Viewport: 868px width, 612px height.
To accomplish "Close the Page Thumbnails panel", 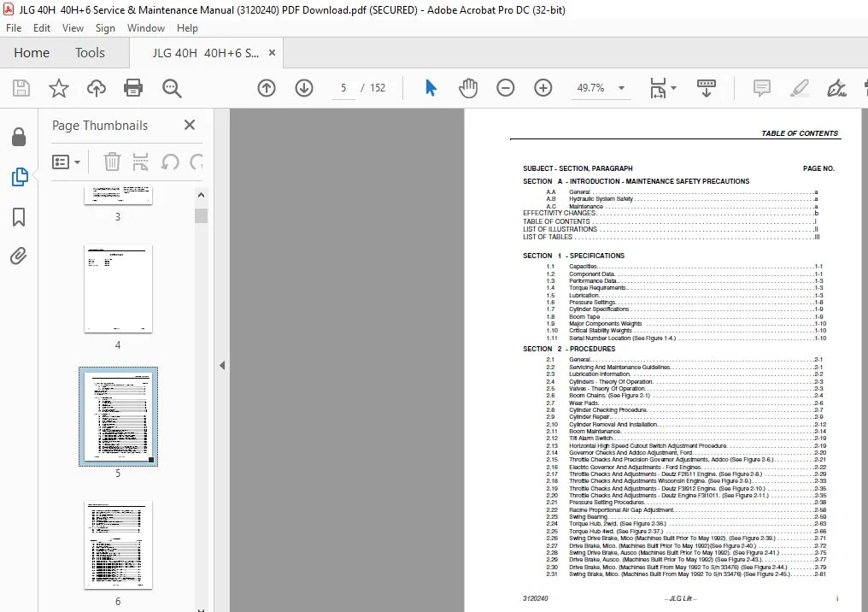I will (x=190, y=125).
